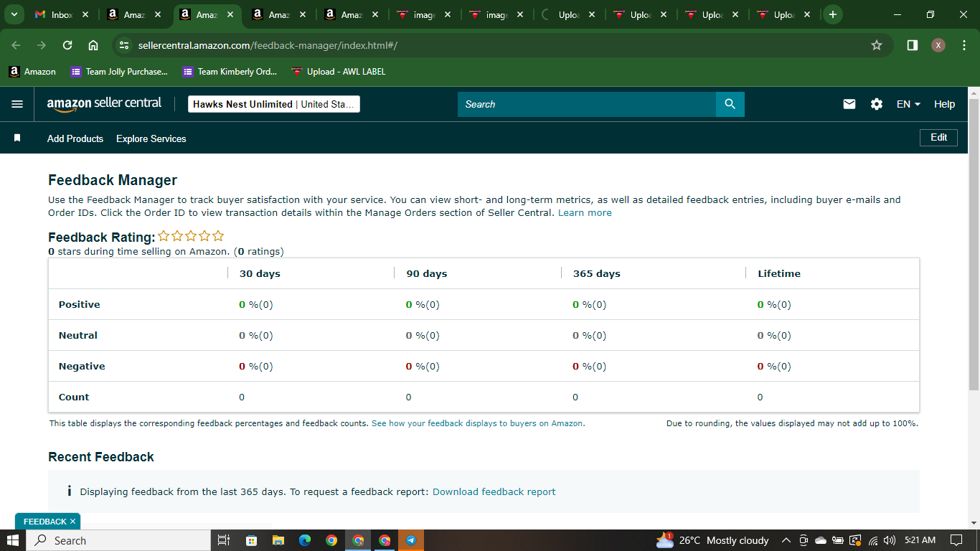Open Explore Services menu item

[151, 138]
